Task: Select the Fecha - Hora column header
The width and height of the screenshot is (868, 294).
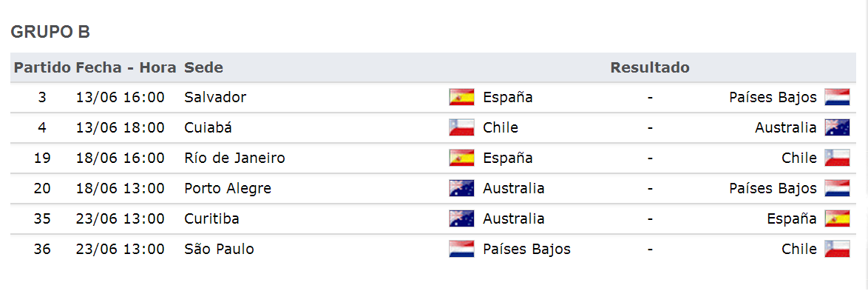Action: tap(126, 67)
